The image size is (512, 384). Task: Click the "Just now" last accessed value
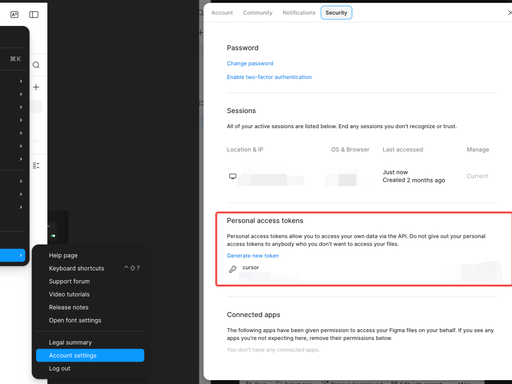[395, 172]
